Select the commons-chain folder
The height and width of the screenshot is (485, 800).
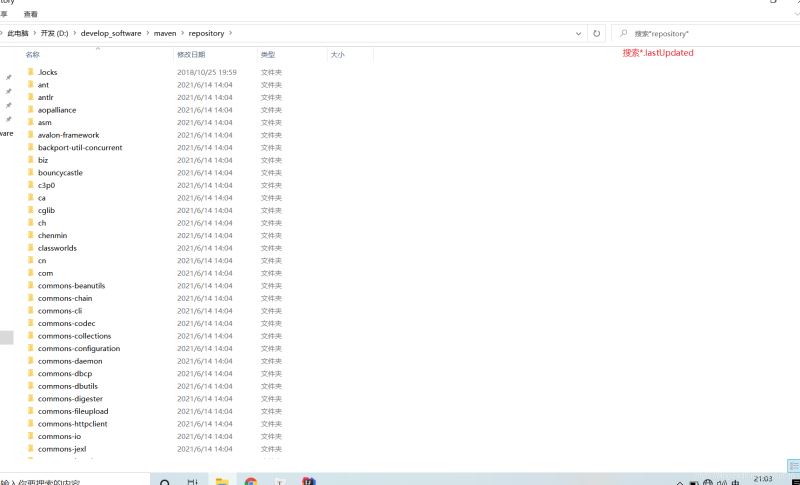coord(65,298)
